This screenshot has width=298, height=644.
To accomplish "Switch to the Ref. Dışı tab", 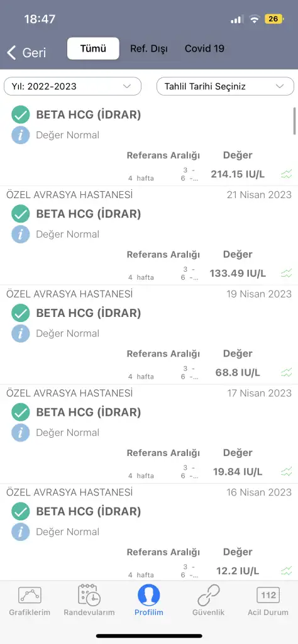I will pos(149,48).
